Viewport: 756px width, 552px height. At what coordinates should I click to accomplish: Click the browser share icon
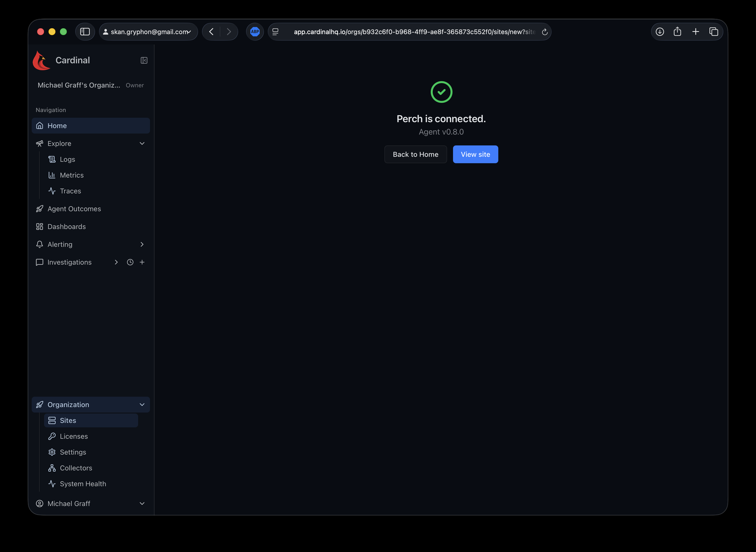click(678, 32)
